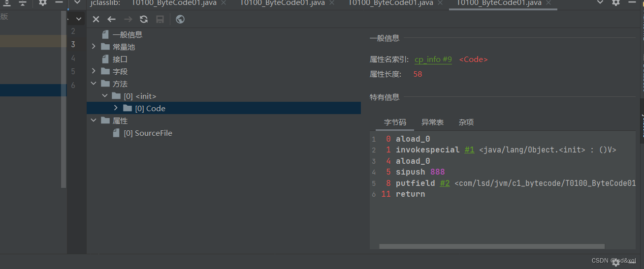Click editor gutter line number 3

click(73, 44)
